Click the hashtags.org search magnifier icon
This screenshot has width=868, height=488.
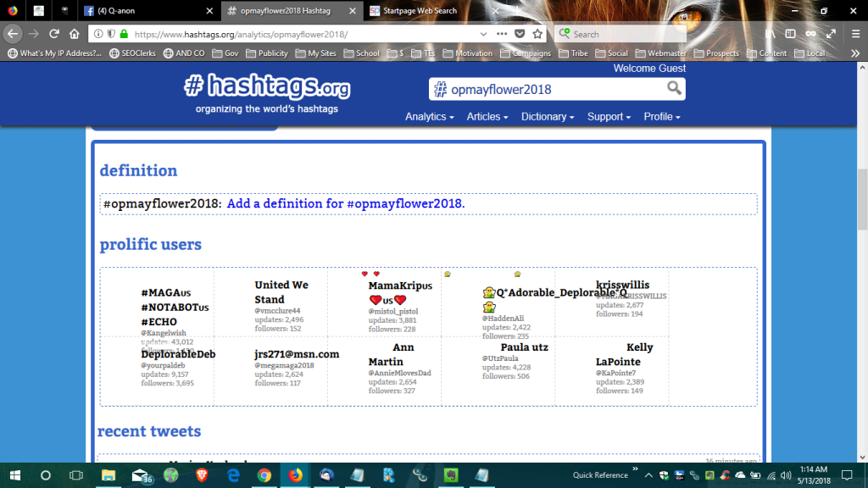tap(674, 89)
